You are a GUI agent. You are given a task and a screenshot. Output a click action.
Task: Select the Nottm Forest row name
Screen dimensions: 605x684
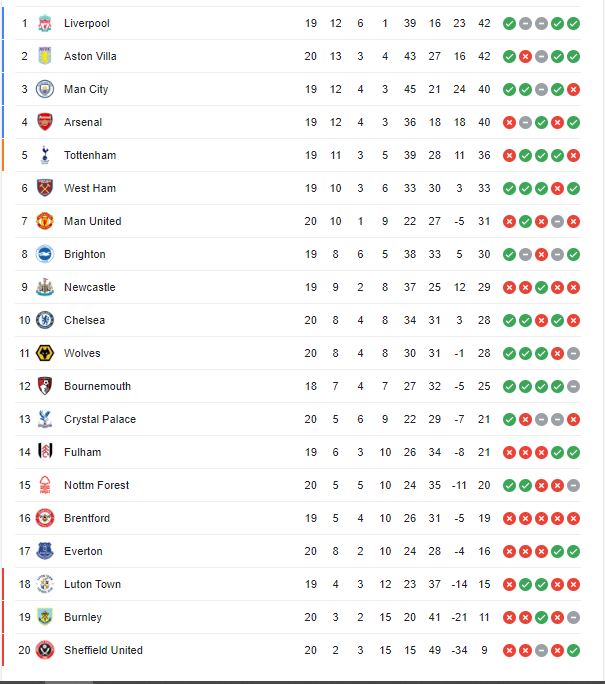tap(96, 485)
